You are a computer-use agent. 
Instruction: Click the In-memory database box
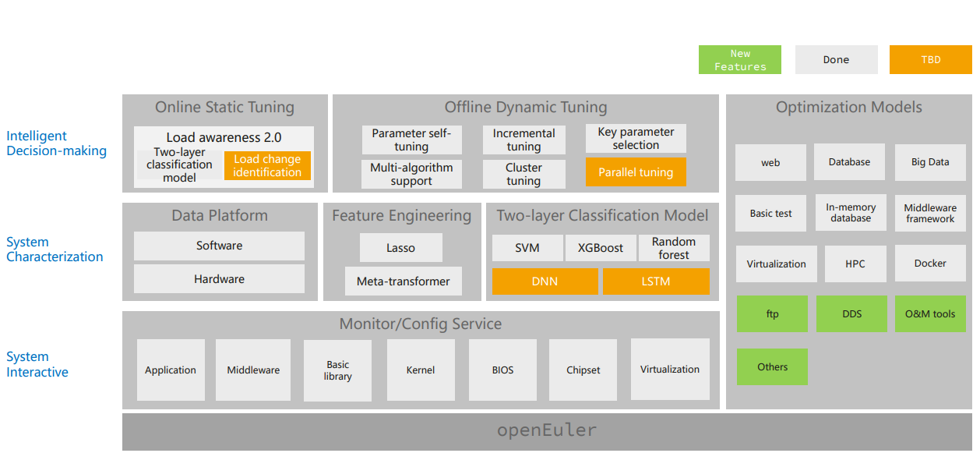[x=851, y=213]
